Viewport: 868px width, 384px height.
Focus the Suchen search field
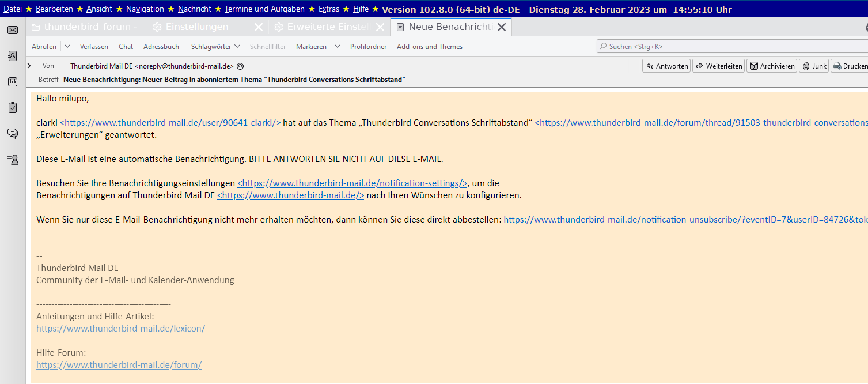pos(732,47)
